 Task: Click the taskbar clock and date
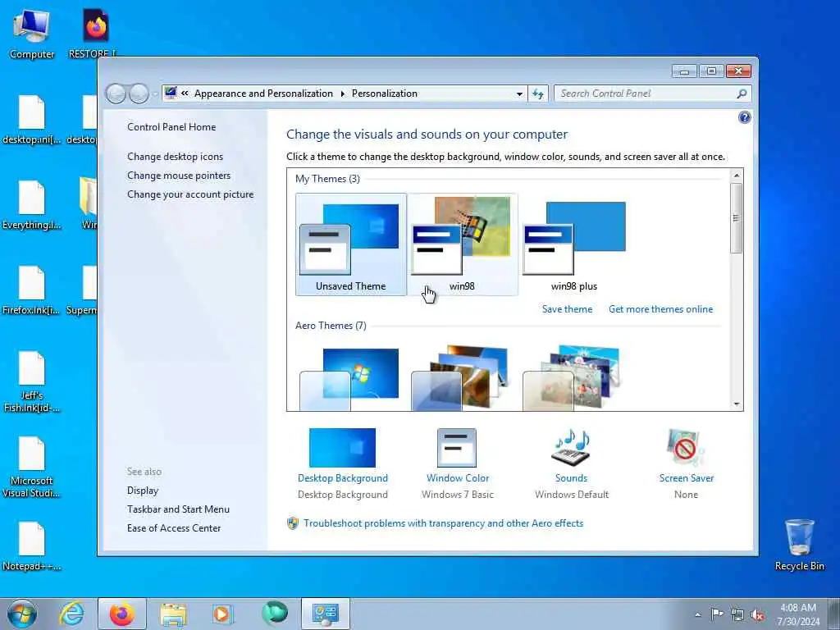click(798, 614)
